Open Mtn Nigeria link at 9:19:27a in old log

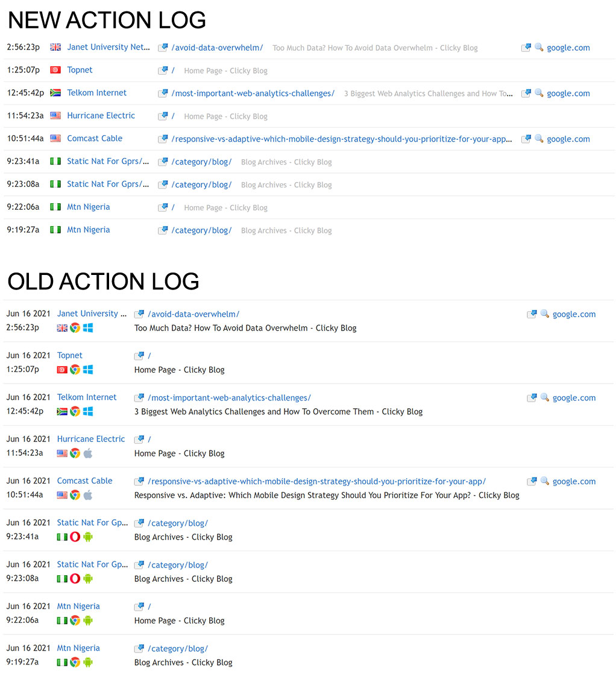coord(78,648)
